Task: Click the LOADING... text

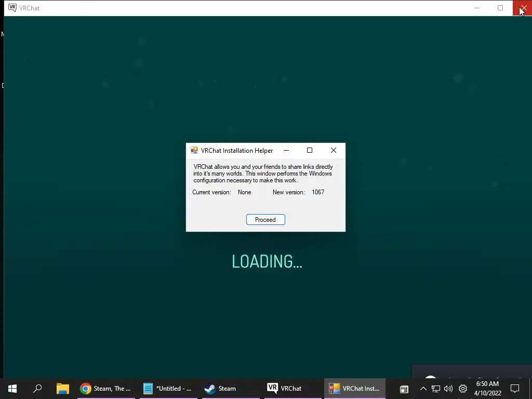Action: click(267, 261)
